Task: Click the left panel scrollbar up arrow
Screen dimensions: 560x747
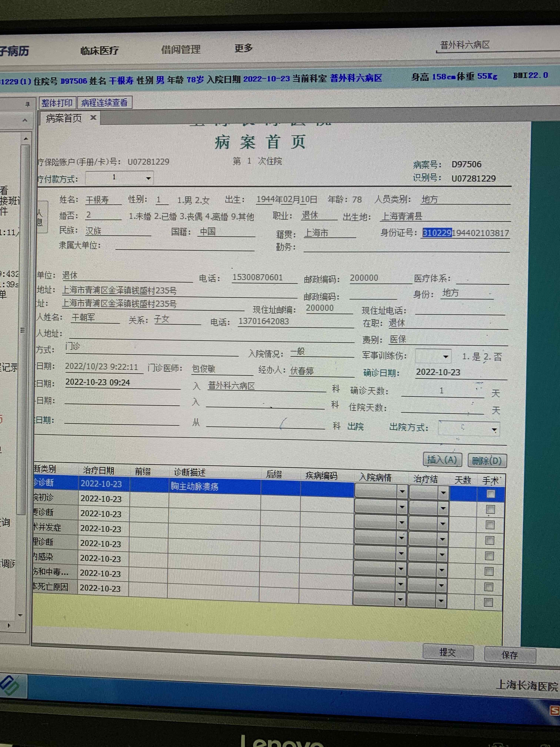Action: [x=26, y=139]
